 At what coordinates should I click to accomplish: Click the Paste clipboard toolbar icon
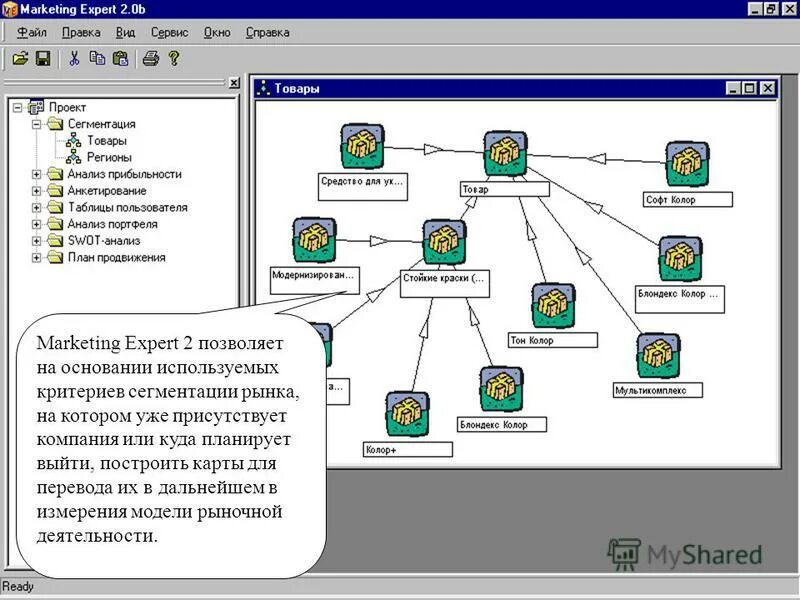(x=120, y=59)
